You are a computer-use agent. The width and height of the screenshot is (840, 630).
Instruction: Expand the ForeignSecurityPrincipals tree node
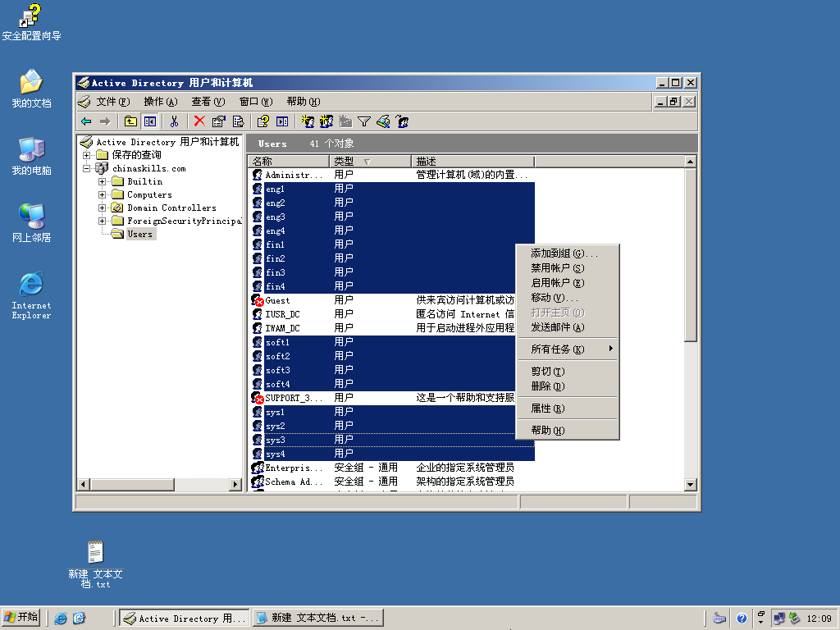click(x=102, y=221)
